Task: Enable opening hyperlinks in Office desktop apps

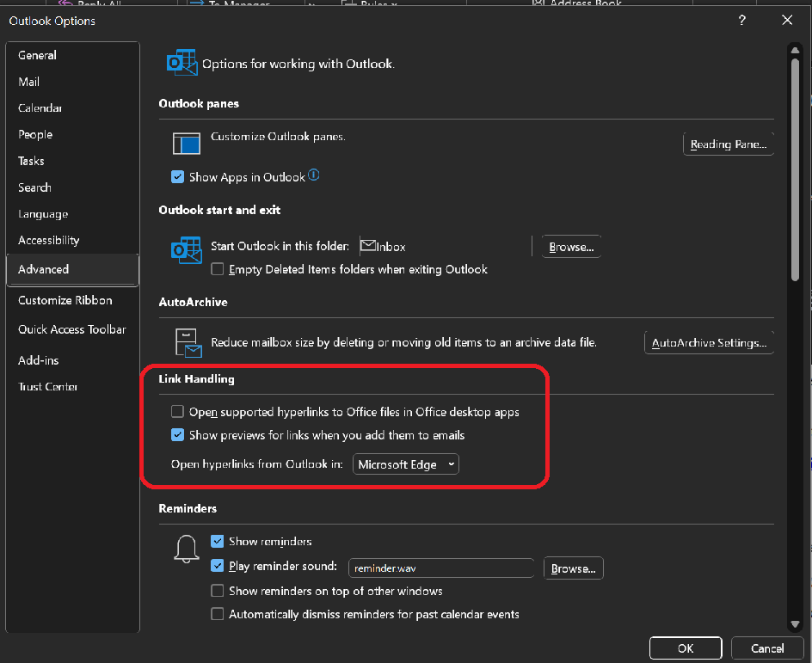Action: [x=177, y=411]
